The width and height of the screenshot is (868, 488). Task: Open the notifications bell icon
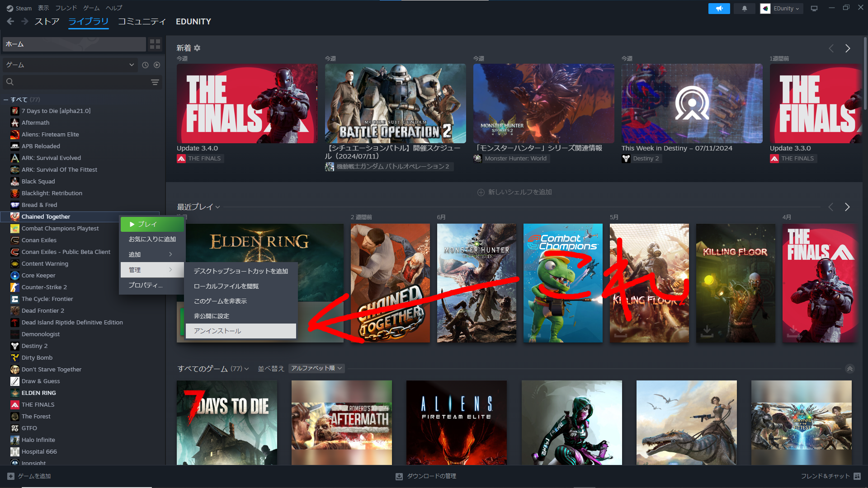click(744, 9)
